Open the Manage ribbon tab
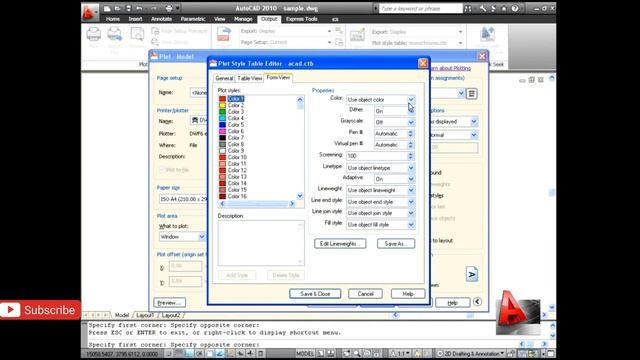Screen dimensions: 640x360 pyautogui.click(x=243, y=19)
